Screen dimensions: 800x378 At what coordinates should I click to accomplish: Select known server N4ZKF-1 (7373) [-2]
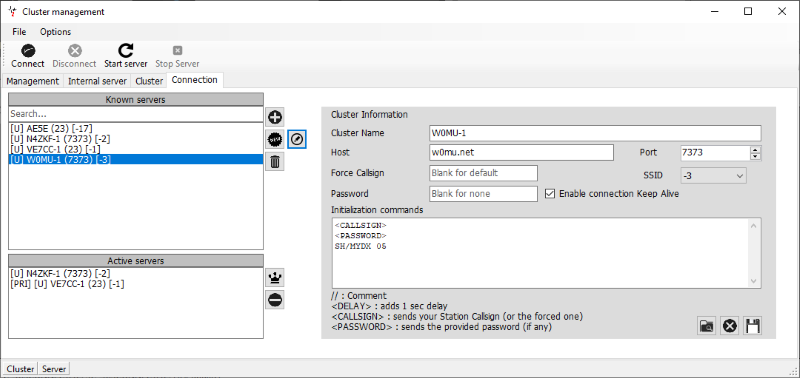point(136,139)
